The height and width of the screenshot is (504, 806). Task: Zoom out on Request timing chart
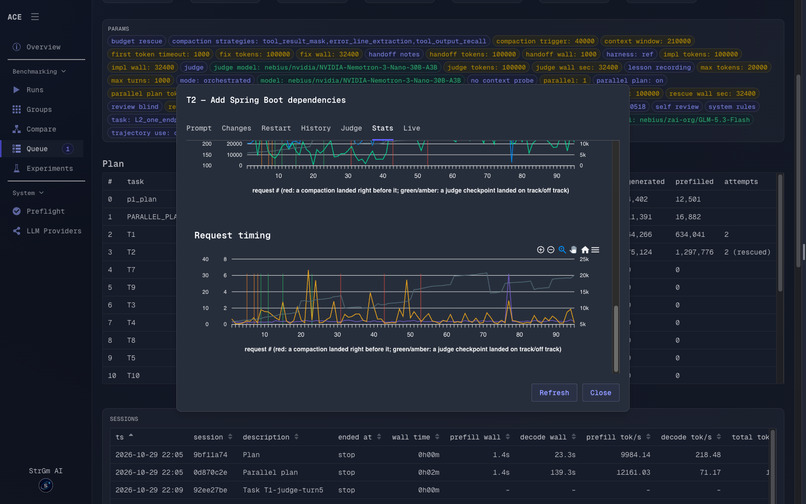pos(551,249)
